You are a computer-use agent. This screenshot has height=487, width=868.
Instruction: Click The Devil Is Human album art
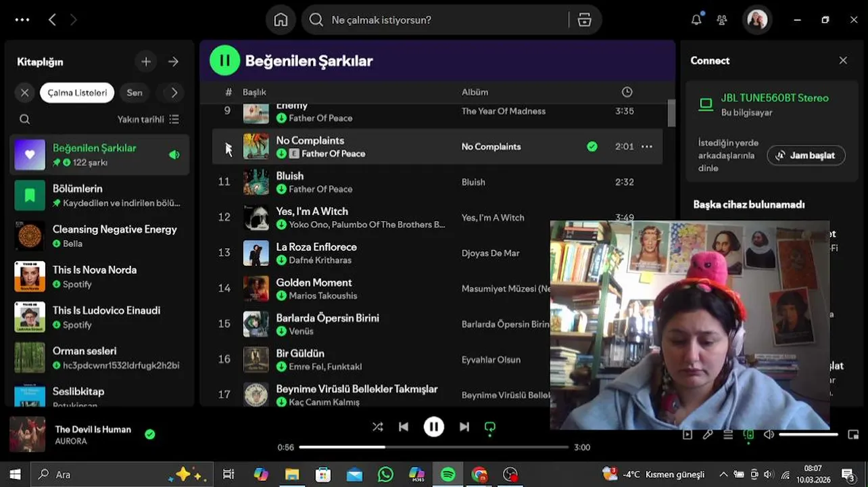pyautogui.click(x=27, y=434)
